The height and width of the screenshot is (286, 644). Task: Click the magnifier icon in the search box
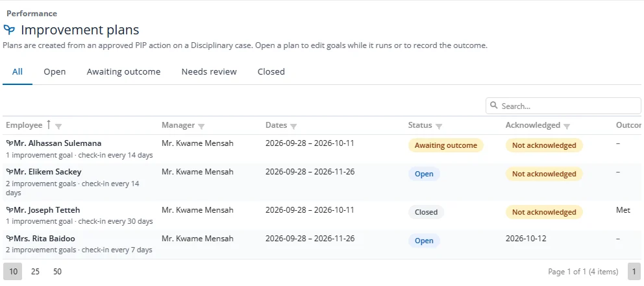point(494,106)
